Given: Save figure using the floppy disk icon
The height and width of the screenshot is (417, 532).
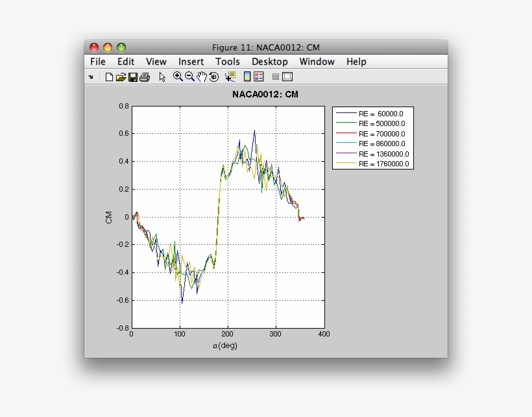Looking at the screenshot, I should [x=132, y=77].
